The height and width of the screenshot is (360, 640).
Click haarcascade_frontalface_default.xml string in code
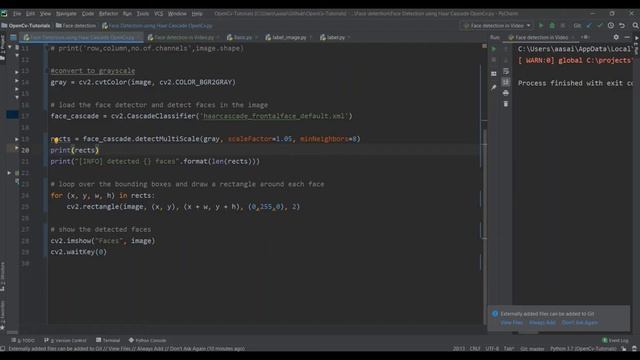[x=275, y=116]
